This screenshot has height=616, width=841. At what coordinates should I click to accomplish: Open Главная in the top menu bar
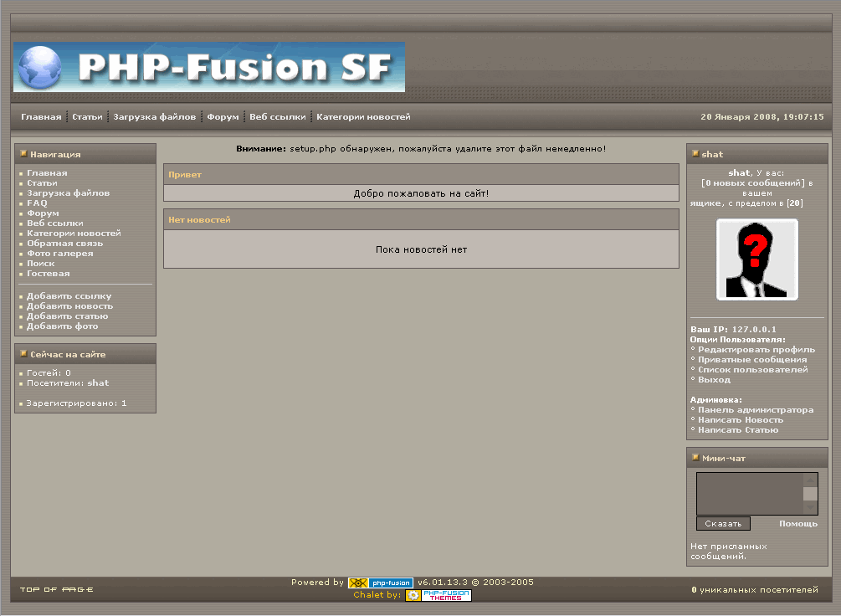[41, 117]
